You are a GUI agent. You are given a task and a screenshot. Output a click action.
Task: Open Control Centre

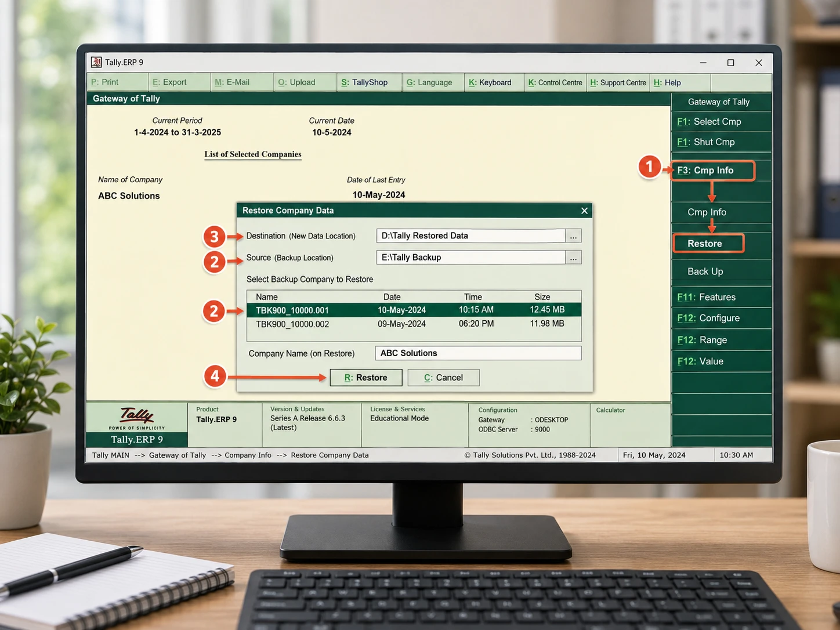555,82
